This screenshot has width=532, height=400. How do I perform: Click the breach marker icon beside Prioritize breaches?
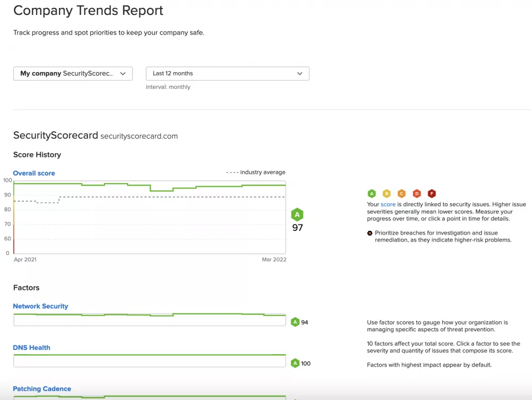pyautogui.click(x=370, y=233)
